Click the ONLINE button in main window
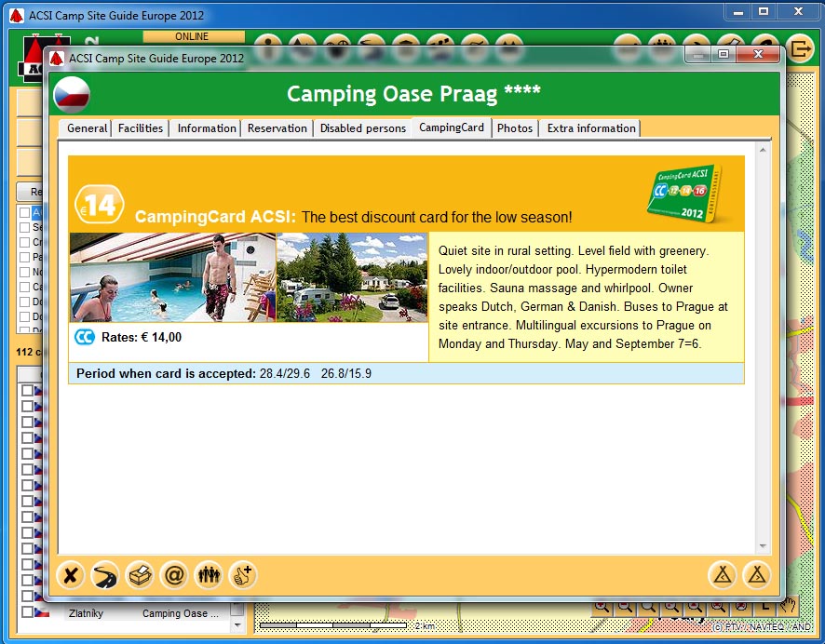 pos(193,36)
